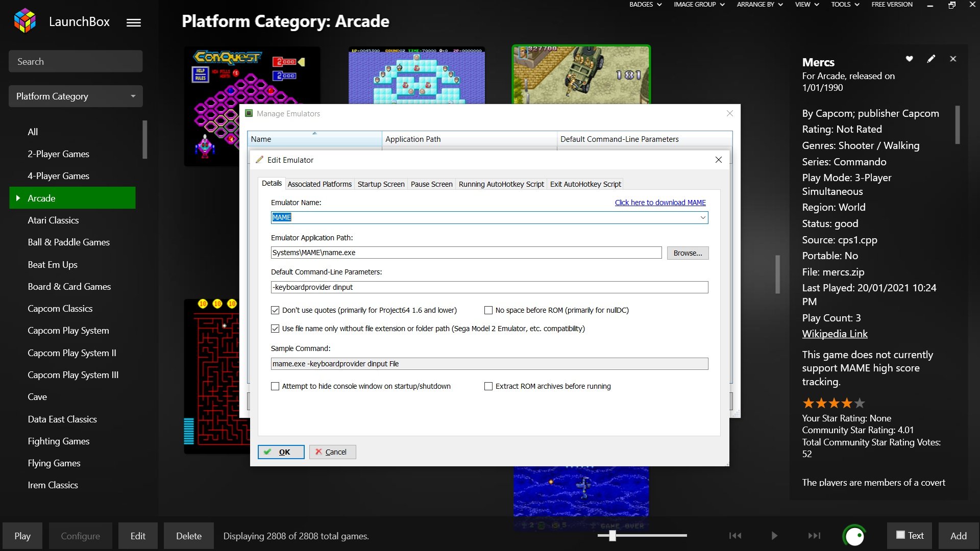Image resolution: width=980 pixels, height=551 pixels.
Task: Close the Manage Emulators window
Action: coord(730,113)
